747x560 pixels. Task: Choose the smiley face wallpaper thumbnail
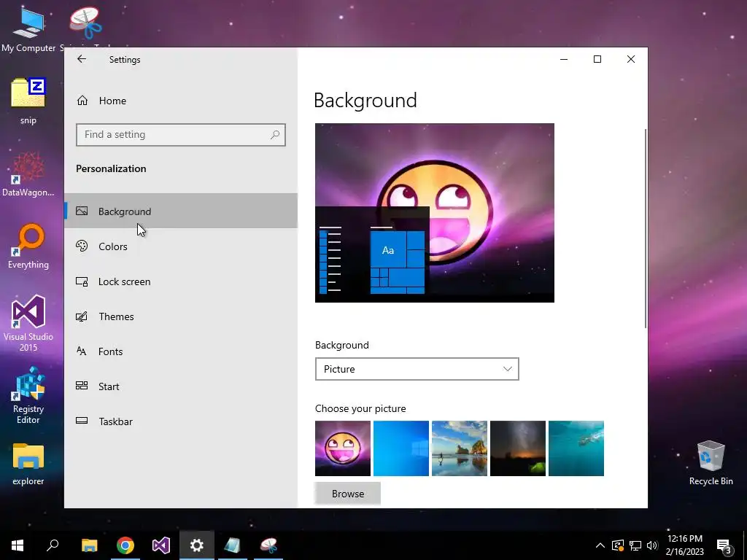343,448
